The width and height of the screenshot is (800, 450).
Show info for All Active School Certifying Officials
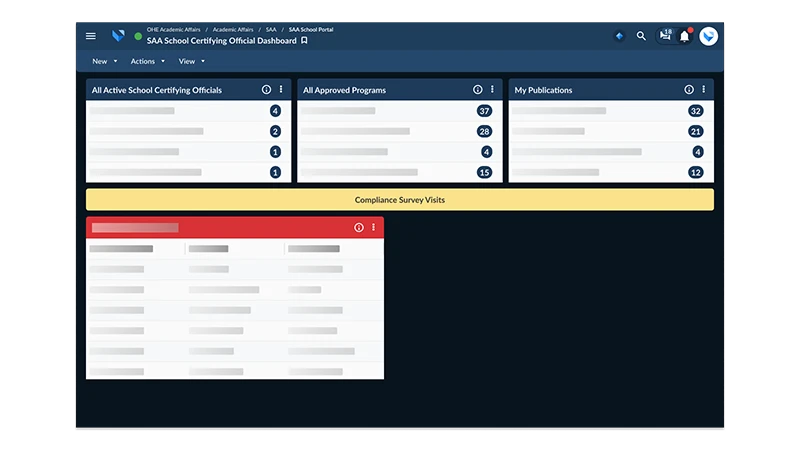pos(266,90)
